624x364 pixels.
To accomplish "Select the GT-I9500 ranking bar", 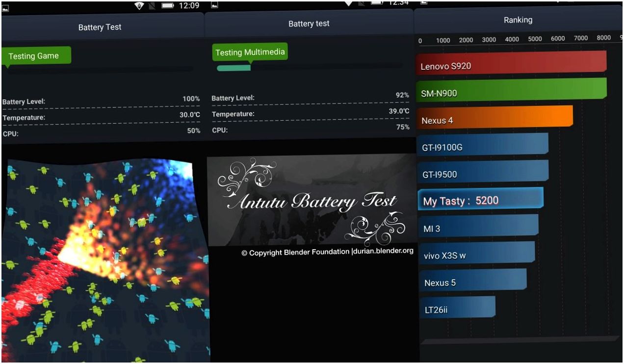I will coord(483,172).
